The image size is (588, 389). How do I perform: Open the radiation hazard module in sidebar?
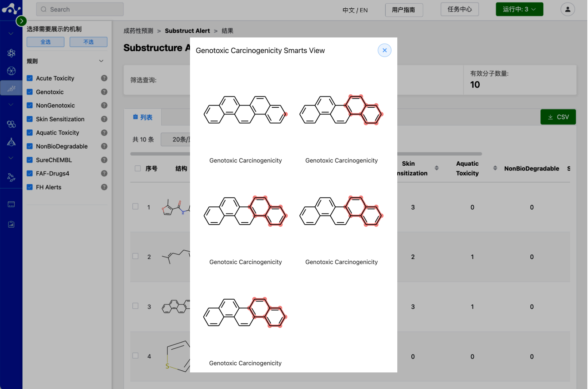pyautogui.click(x=11, y=71)
